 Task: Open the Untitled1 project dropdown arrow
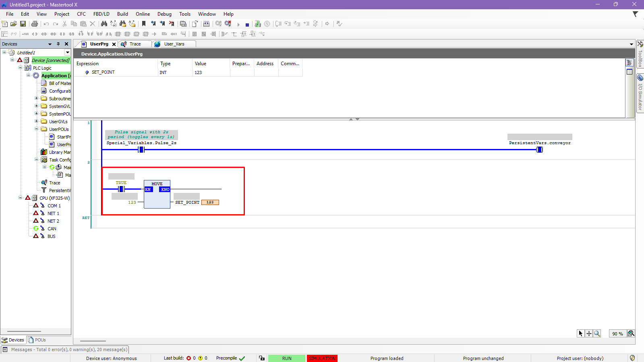point(67,52)
